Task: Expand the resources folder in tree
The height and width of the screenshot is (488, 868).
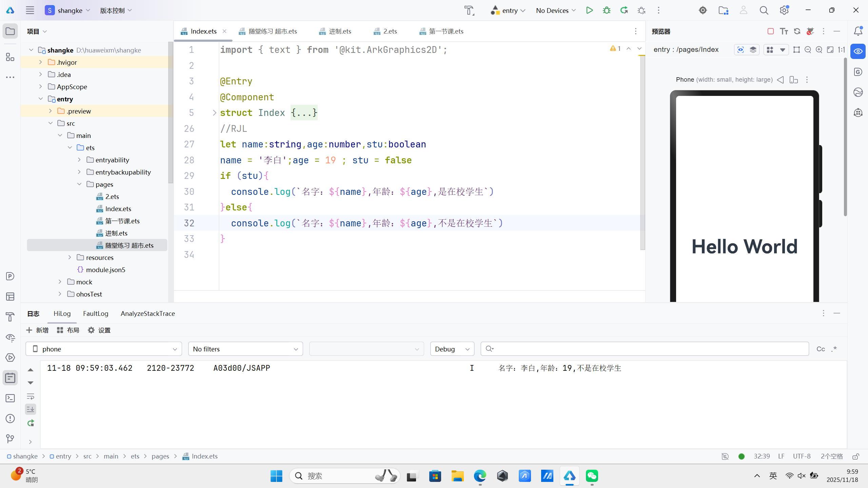Action: (70, 258)
